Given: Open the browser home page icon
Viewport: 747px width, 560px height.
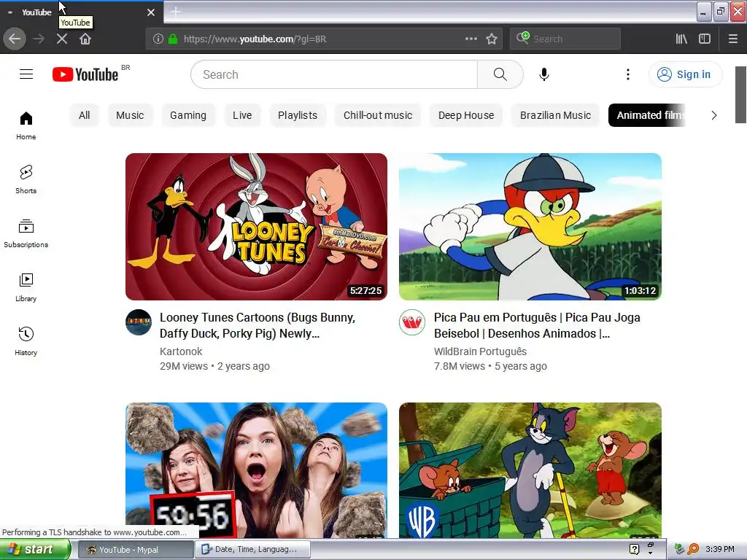Looking at the screenshot, I should (85, 39).
